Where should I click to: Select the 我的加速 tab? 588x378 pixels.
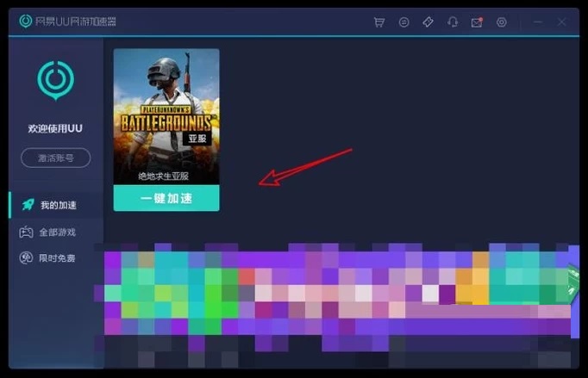pyautogui.click(x=56, y=205)
